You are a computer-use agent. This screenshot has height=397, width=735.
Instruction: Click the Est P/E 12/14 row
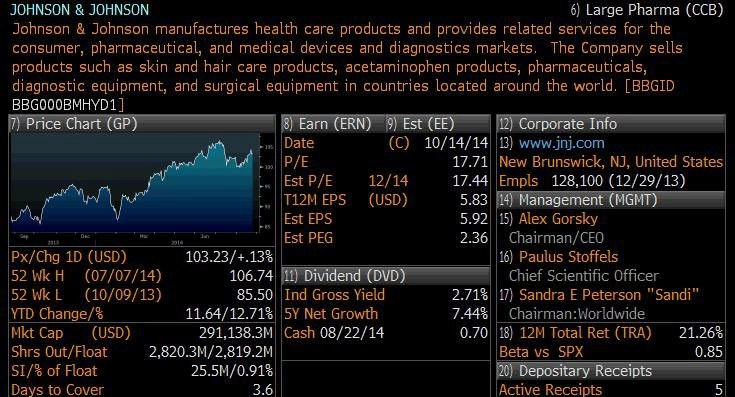[x=386, y=181]
